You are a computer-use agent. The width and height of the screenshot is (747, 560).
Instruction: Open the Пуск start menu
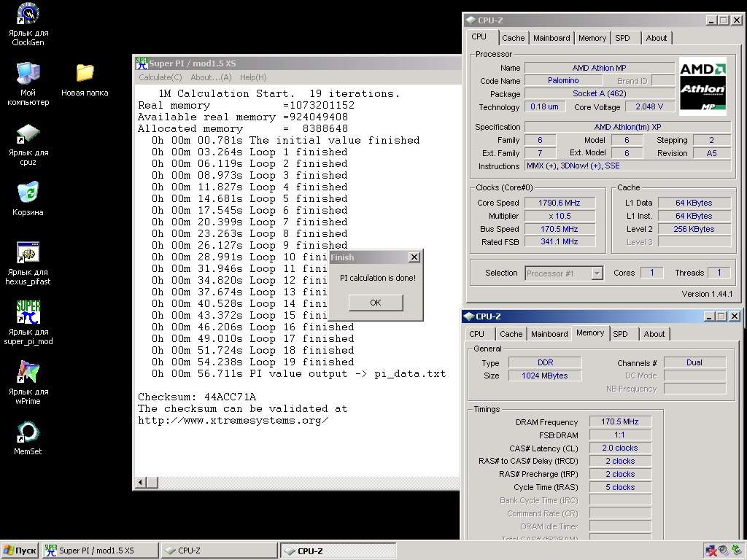coord(19,551)
